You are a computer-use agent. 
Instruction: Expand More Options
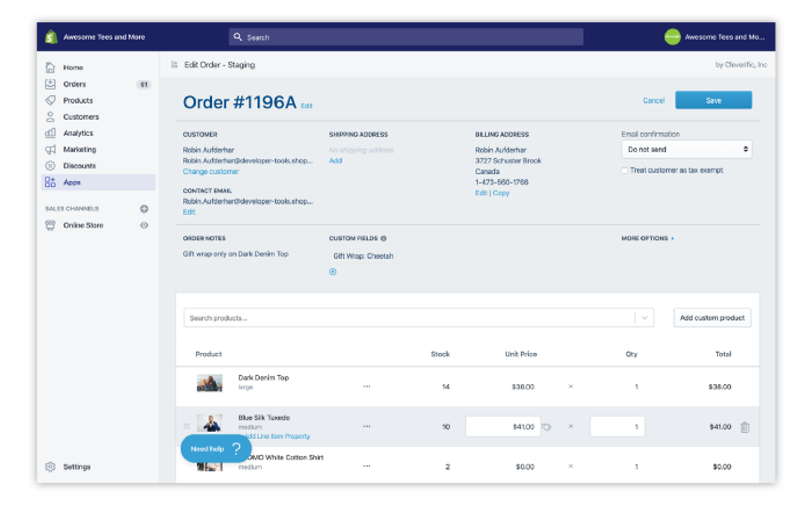648,238
